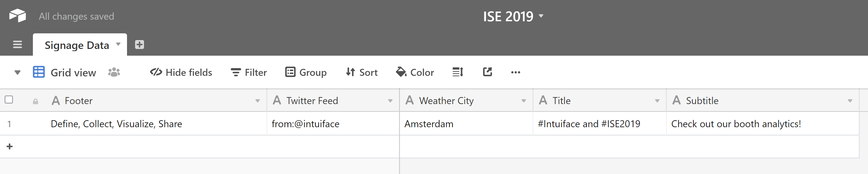Expand the ISE 2019 base dropdown

pyautogui.click(x=541, y=16)
